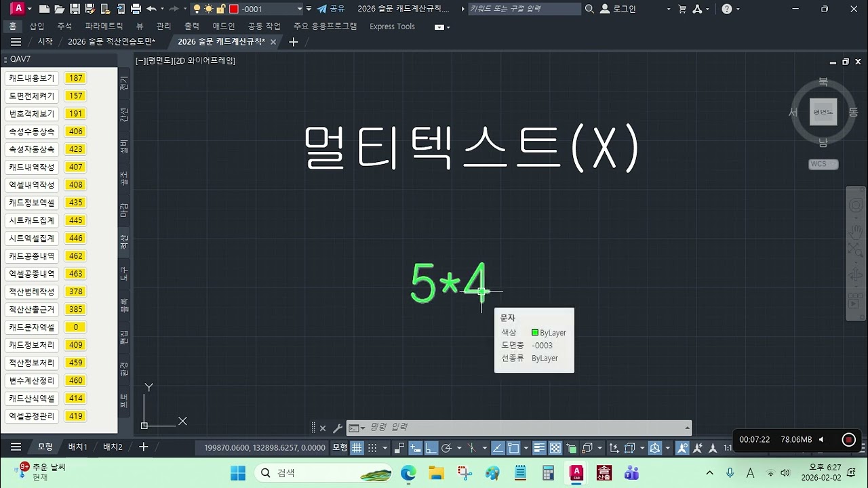Click the 엑셀공정관리 button
The image size is (868, 488).
[x=31, y=416]
